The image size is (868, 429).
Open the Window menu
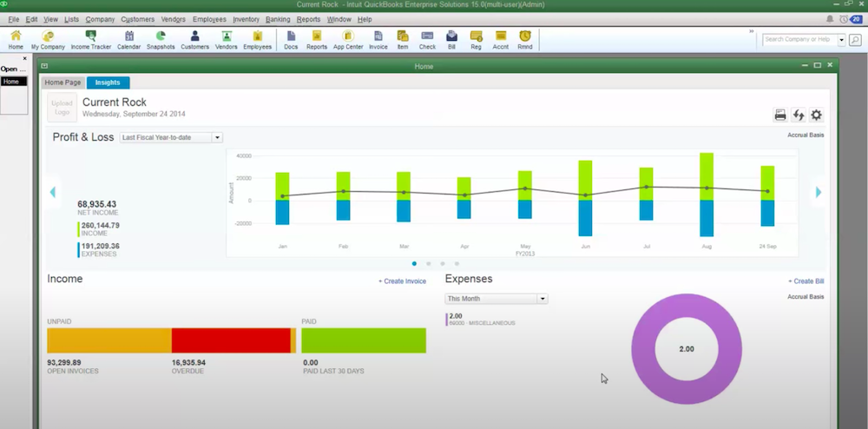[339, 19]
